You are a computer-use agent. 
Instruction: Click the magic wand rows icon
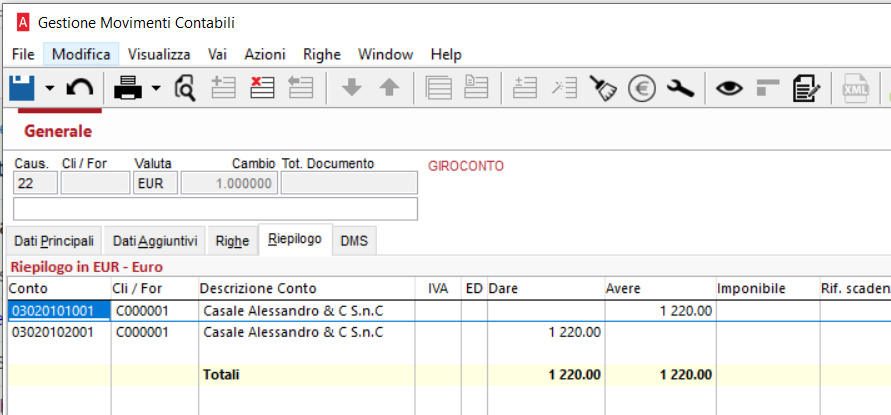(564, 88)
